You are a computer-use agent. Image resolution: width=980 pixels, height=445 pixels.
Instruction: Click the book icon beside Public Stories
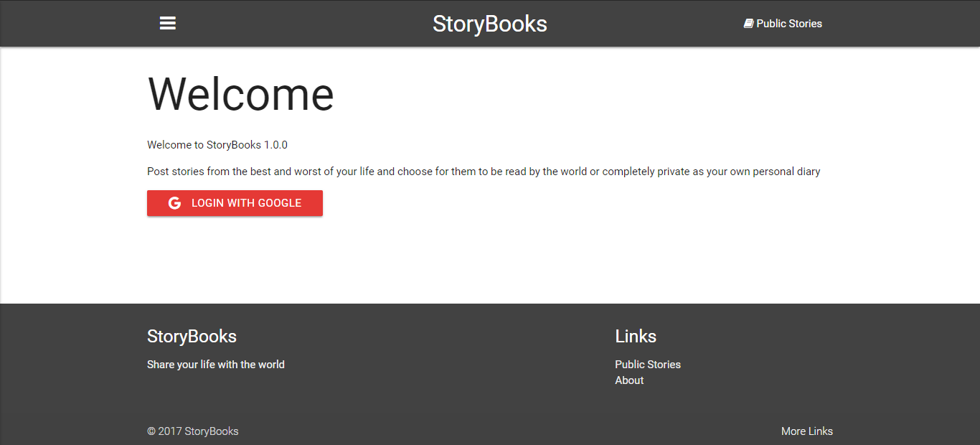(748, 24)
